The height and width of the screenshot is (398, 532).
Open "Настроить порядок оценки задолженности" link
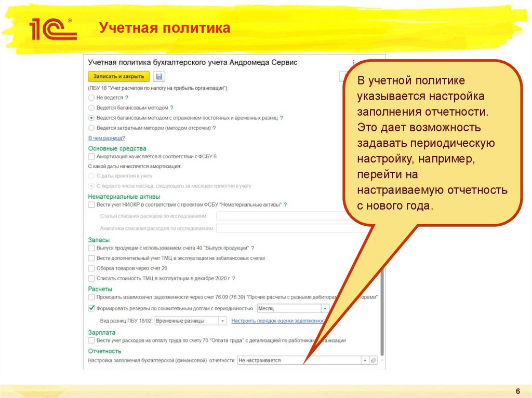[278, 321]
